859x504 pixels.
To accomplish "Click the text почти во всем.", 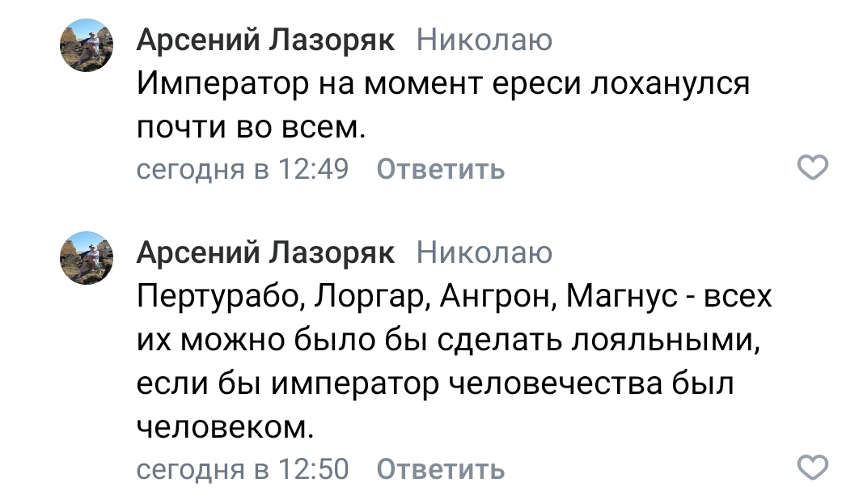I will (x=251, y=128).
